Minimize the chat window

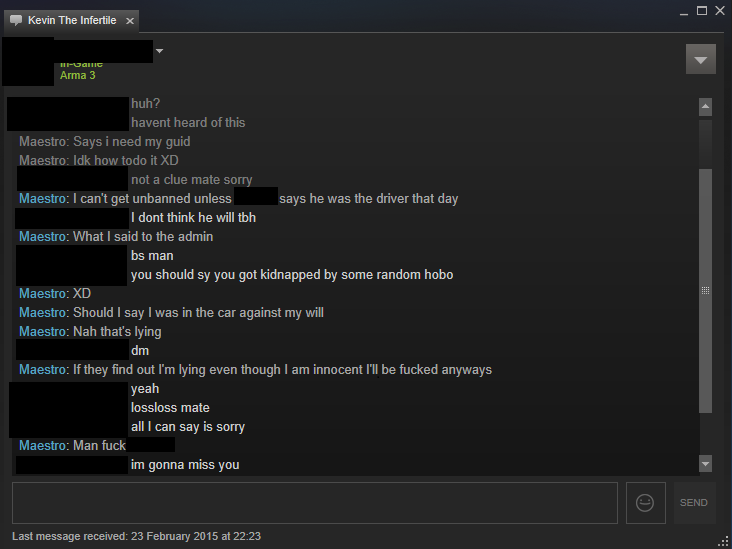pyautogui.click(x=684, y=12)
